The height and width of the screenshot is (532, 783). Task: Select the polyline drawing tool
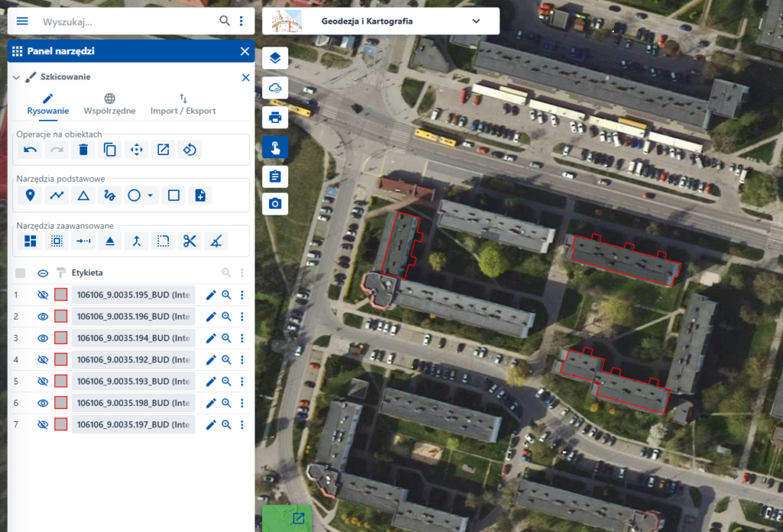tap(57, 195)
